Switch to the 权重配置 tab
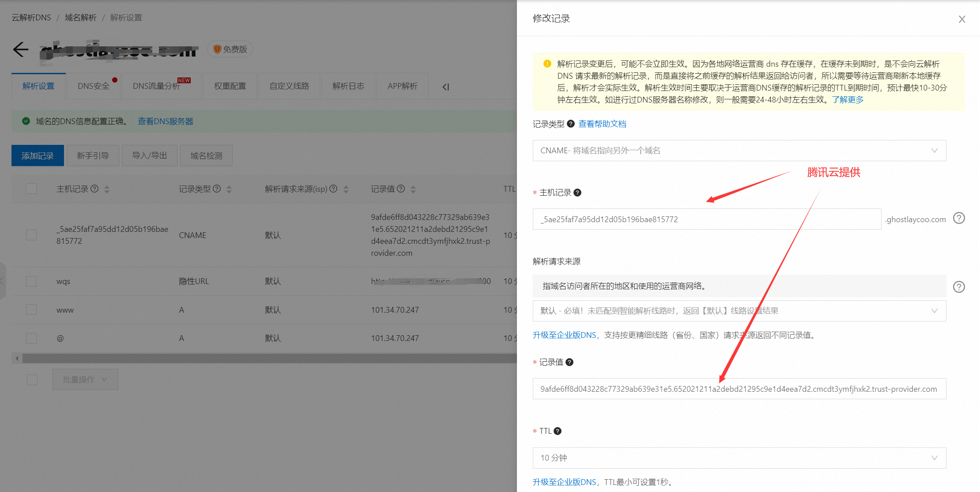980x492 pixels. 230,86
